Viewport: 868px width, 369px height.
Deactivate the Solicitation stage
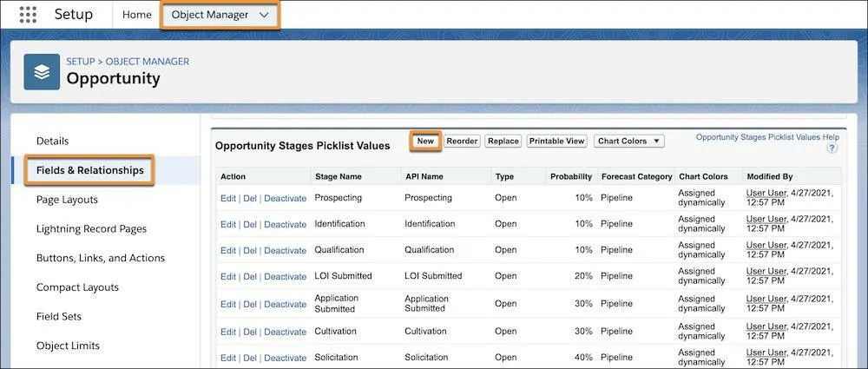tap(285, 358)
